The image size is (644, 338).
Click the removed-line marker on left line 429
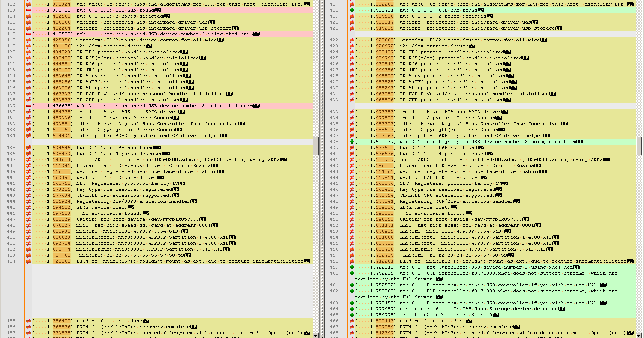[29, 106]
